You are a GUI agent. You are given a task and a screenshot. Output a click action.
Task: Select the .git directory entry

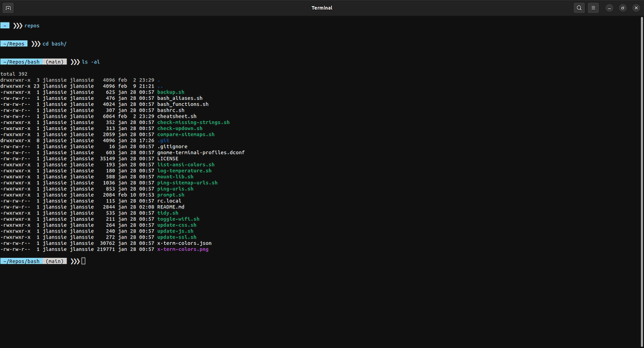coord(164,140)
